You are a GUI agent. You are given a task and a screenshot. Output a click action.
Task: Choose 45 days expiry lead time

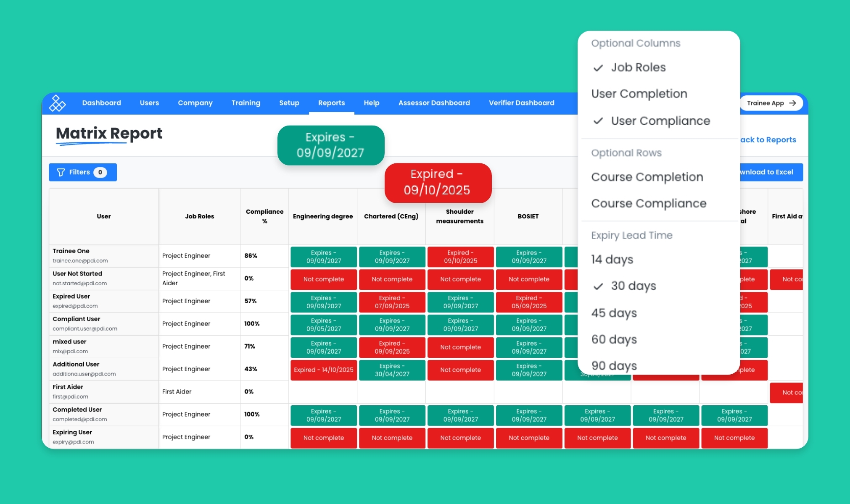pos(614,313)
